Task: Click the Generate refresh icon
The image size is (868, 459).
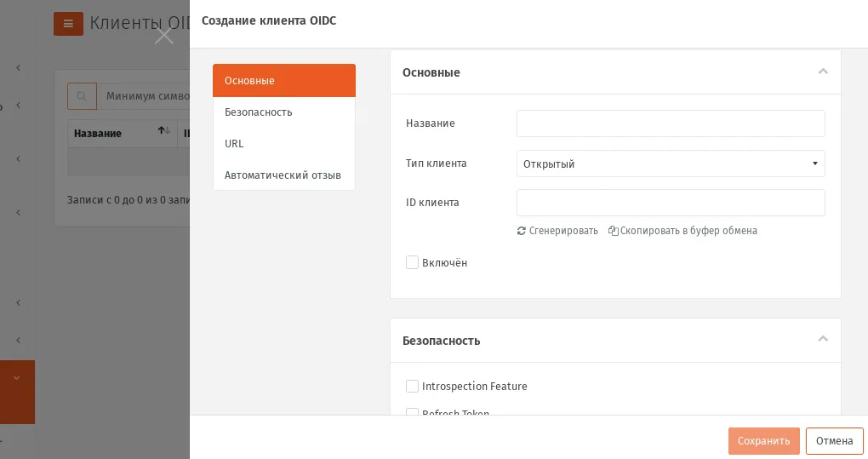Action: 521,231
